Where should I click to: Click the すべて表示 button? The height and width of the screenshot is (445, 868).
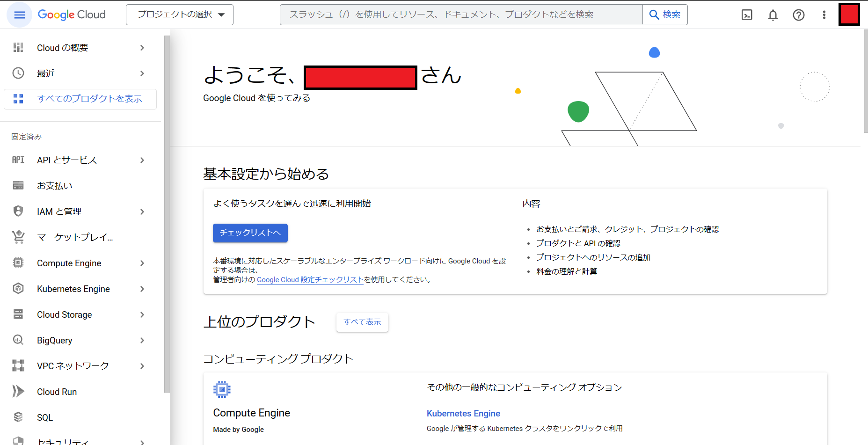pos(362,322)
